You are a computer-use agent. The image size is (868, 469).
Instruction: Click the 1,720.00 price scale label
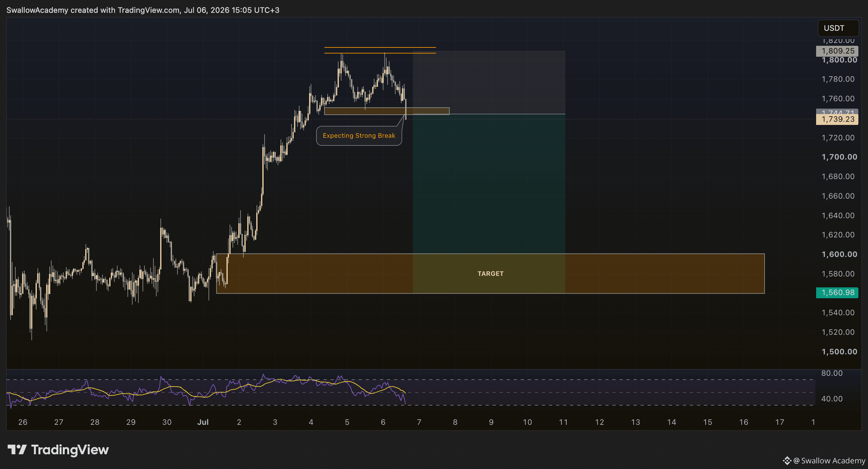click(838, 138)
